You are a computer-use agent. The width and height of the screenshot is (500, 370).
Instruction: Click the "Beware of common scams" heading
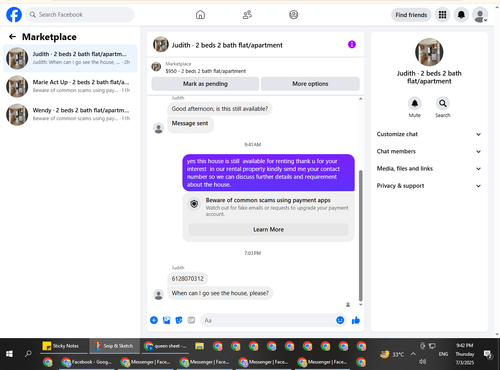pos(268,200)
